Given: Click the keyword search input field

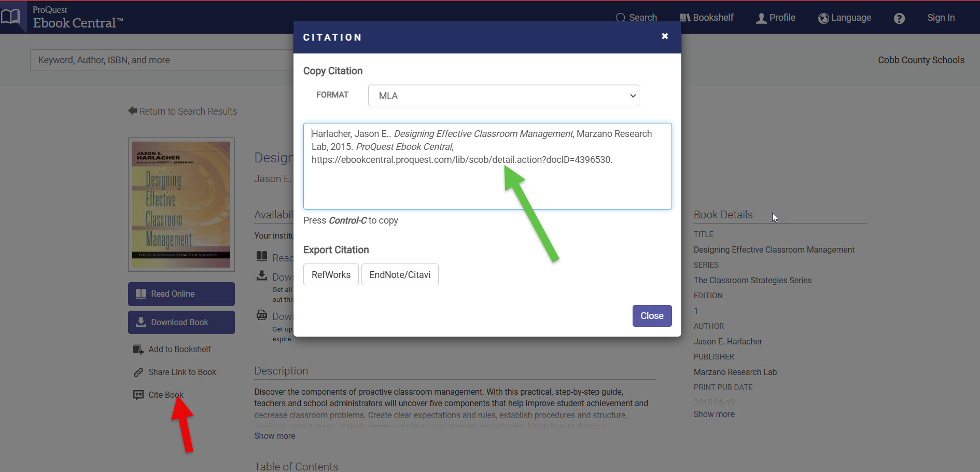Looking at the screenshot, I should tap(162, 60).
